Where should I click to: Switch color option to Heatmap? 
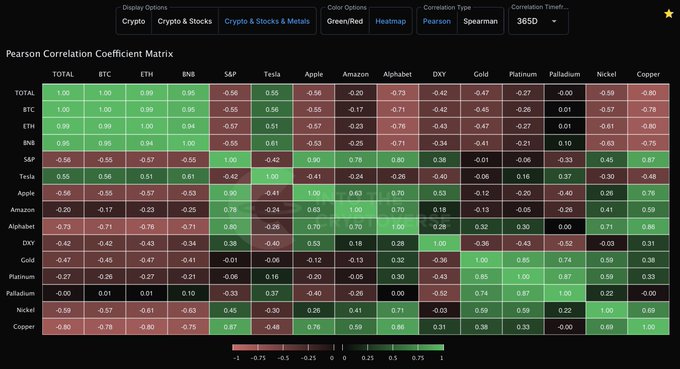[391, 21]
